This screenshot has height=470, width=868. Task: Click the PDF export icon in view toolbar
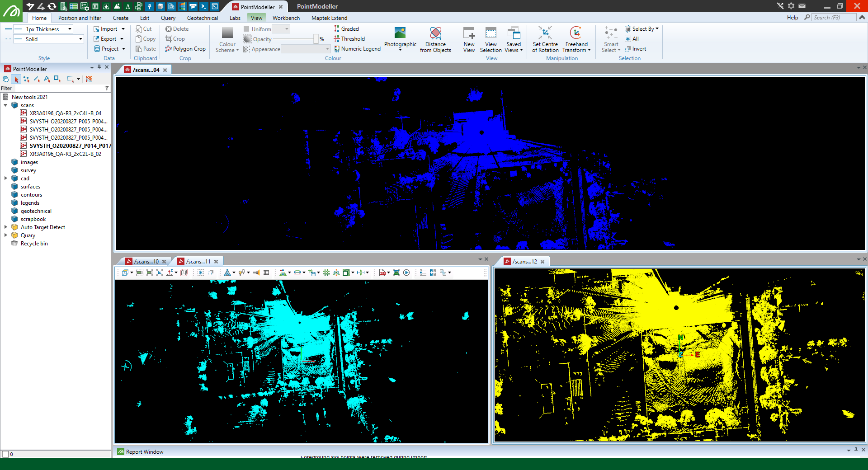pyautogui.click(x=382, y=273)
